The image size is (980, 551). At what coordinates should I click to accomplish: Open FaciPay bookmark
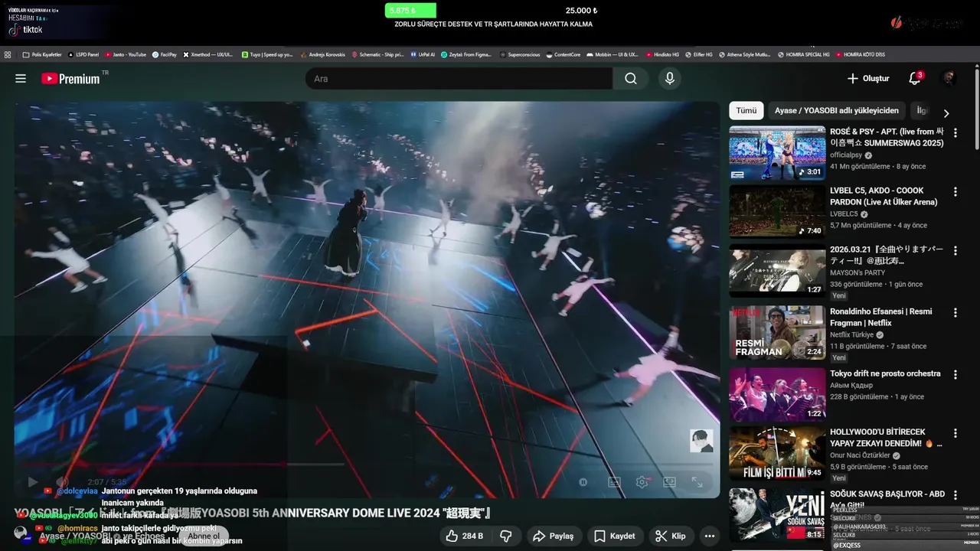point(165,54)
